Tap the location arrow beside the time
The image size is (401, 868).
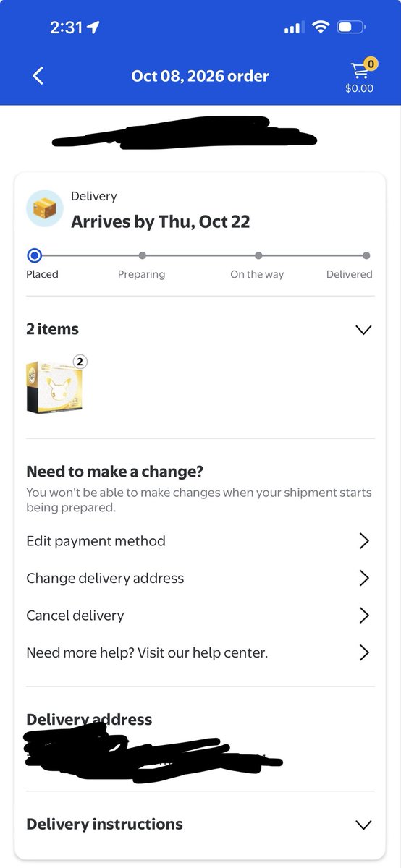(93, 27)
